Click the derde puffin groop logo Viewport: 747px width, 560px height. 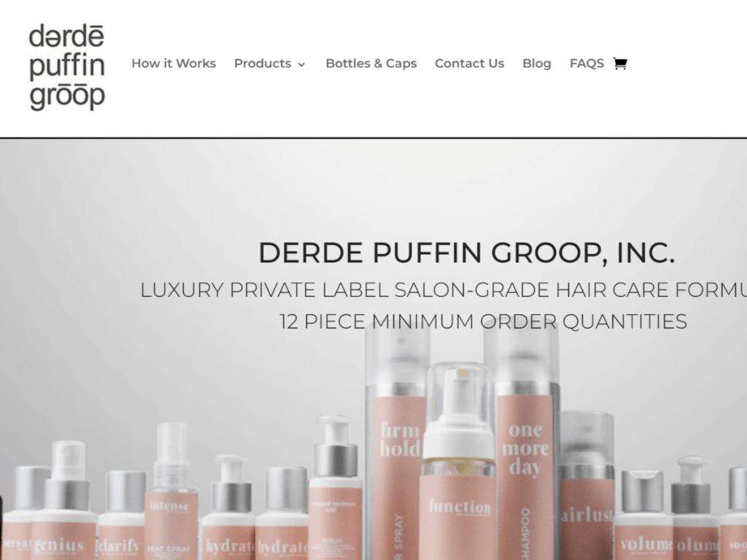click(67, 67)
